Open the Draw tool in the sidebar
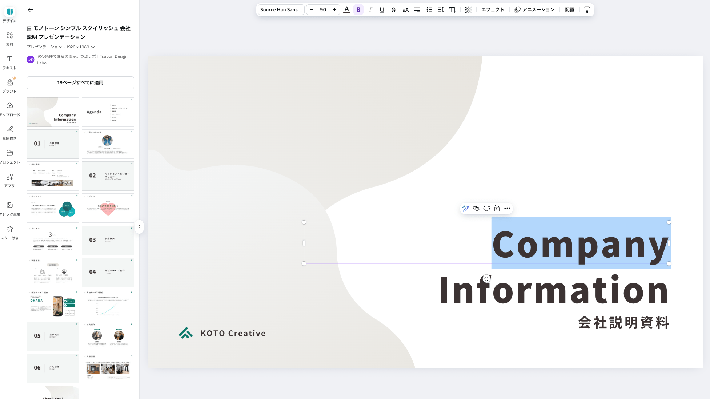Screen dimensions: 710x399 [x=10, y=132]
